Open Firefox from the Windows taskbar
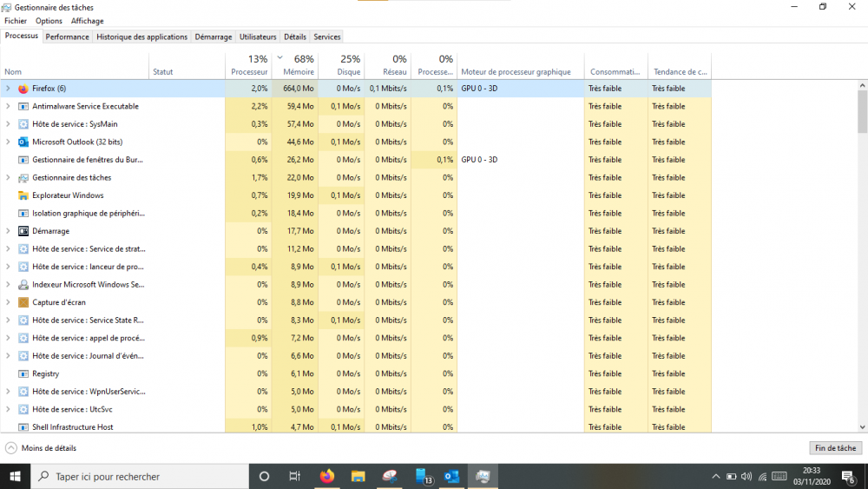868x489 pixels. [x=326, y=476]
